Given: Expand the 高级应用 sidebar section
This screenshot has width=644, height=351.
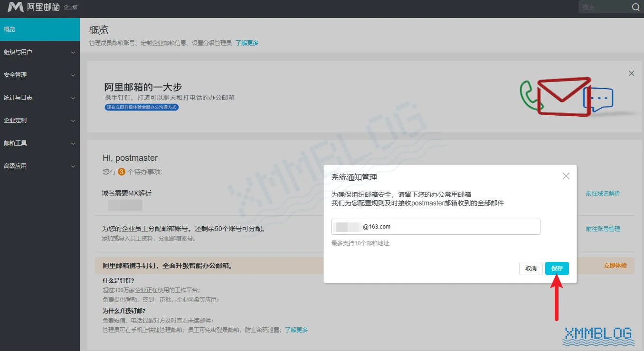Looking at the screenshot, I should point(40,166).
